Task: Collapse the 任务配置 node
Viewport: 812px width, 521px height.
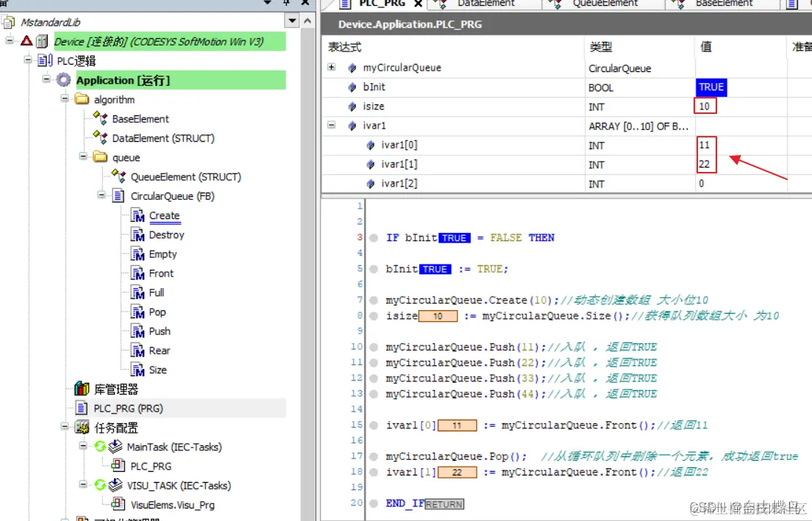Action: tap(65, 426)
